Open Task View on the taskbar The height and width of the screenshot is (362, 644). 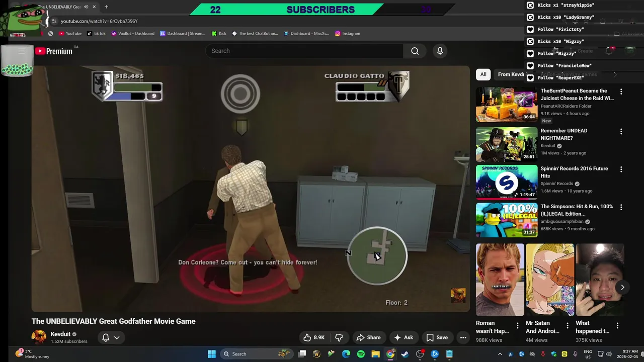[x=302, y=354]
